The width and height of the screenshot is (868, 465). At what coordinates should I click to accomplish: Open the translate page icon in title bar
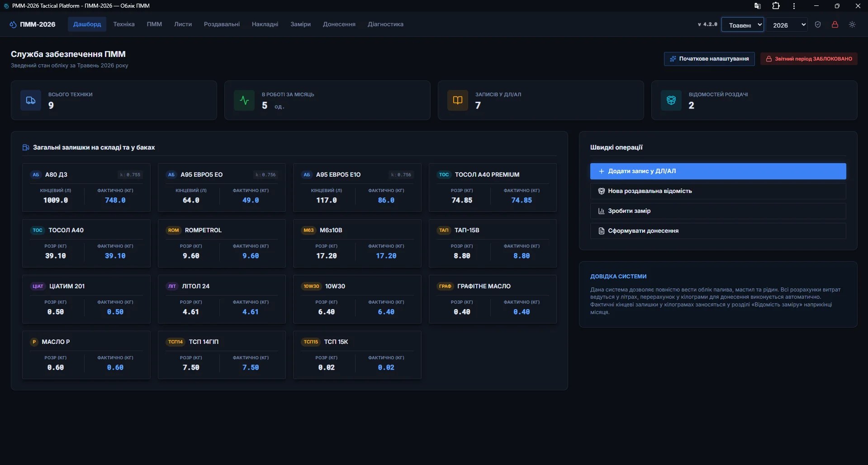click(758, 6)
